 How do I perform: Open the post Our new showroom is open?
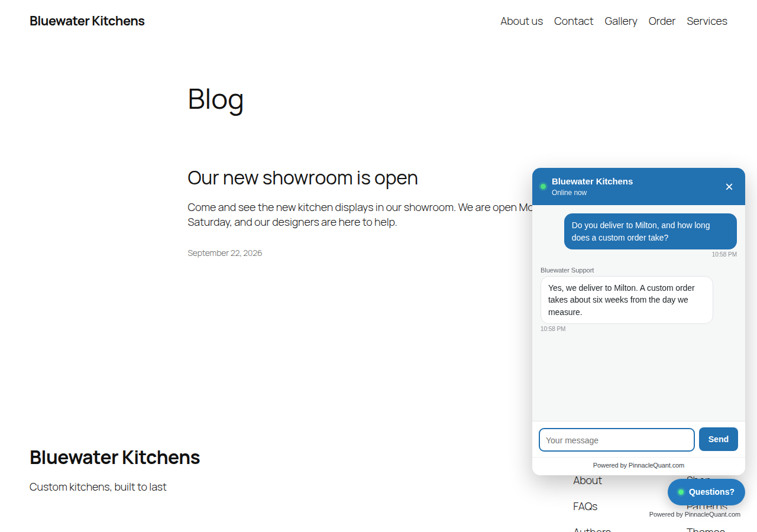(x=303, y=178)
